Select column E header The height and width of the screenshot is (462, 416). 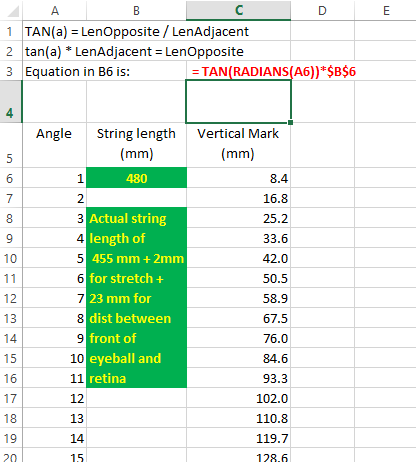click(386, 11)
